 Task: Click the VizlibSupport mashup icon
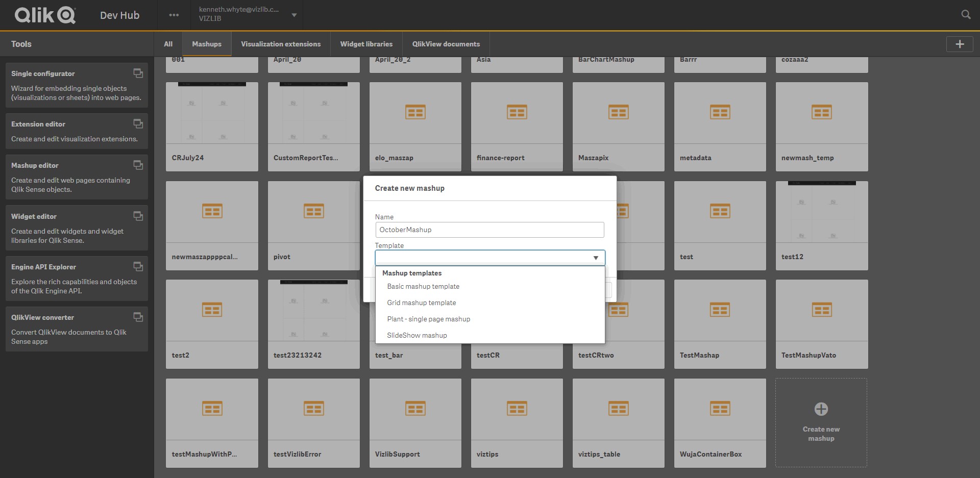click(x=415, y=409)
